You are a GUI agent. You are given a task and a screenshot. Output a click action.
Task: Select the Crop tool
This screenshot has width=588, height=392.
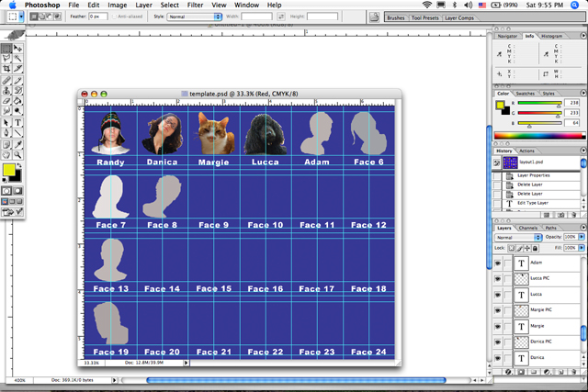click(6, 69)
